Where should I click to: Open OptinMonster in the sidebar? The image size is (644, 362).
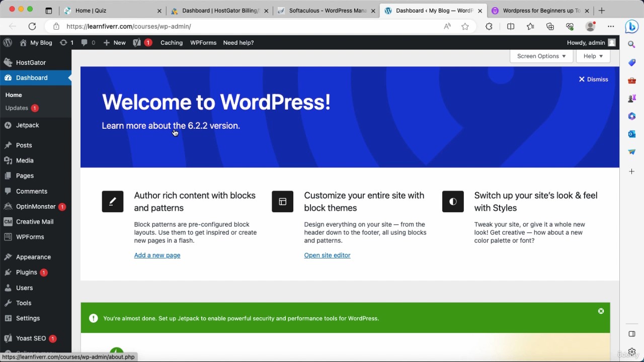[x=36, y=207]
